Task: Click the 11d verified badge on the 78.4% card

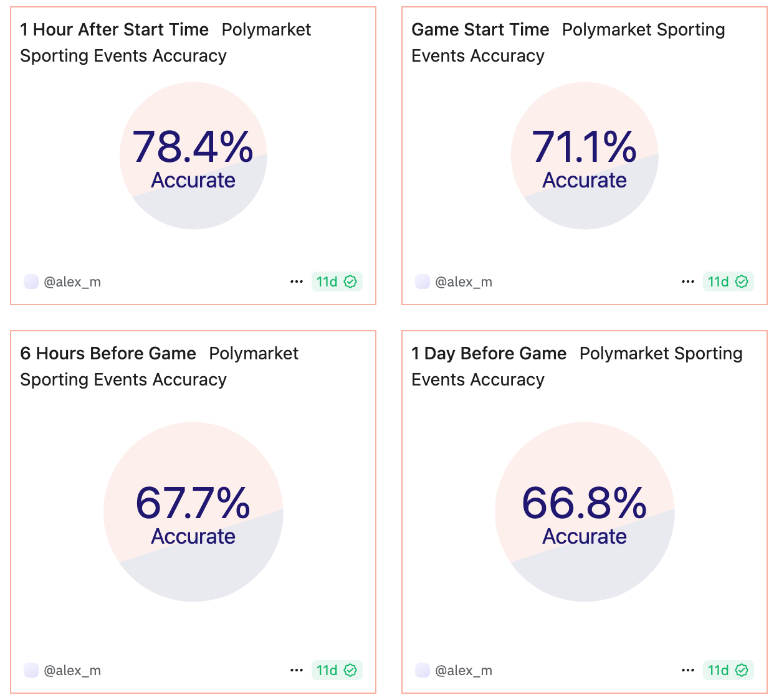Action: tap(337, 281)
